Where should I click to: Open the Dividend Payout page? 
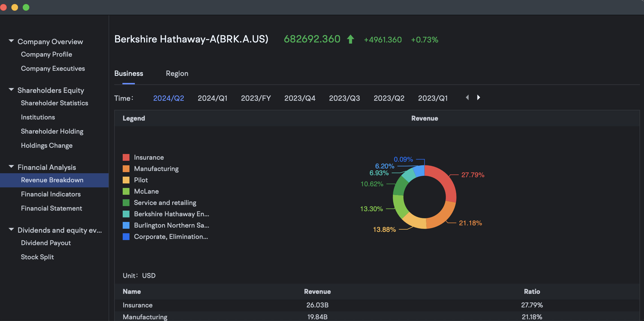point(46,243)
